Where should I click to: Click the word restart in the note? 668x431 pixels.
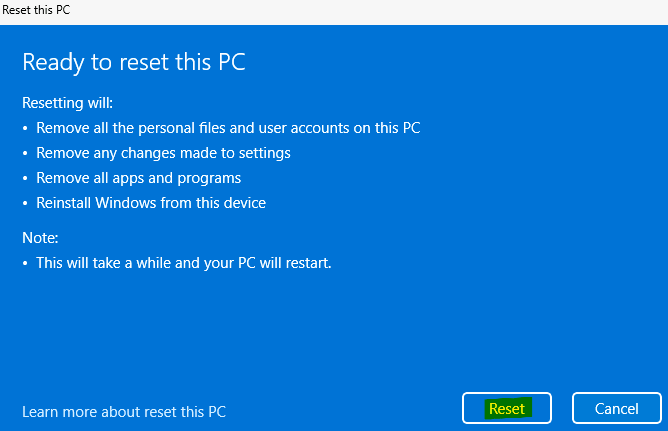pyautogui.click(x=308, y=263)
